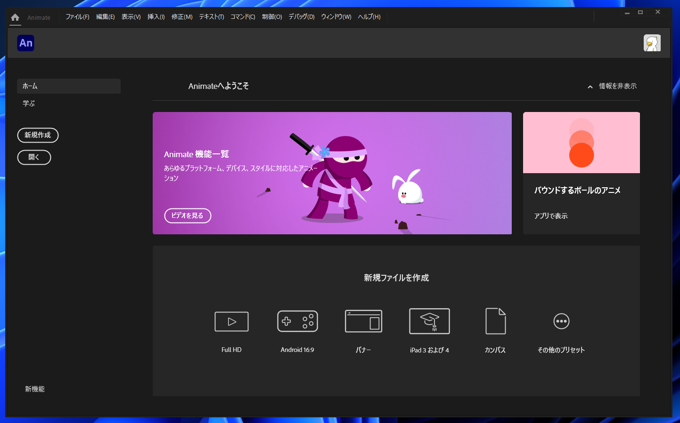
Task: Open the テキスト(T) menu
Action: (212, 17)
